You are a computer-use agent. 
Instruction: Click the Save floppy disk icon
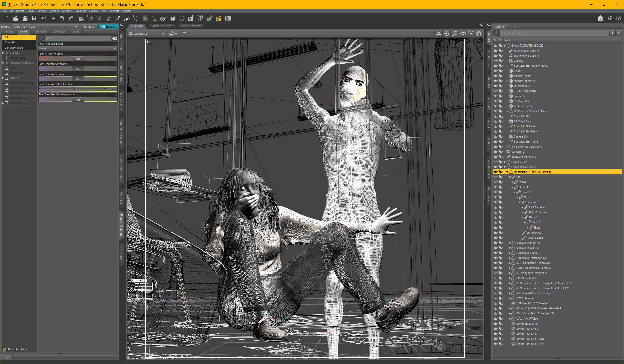pyautogui.click(x=34, y=18)
